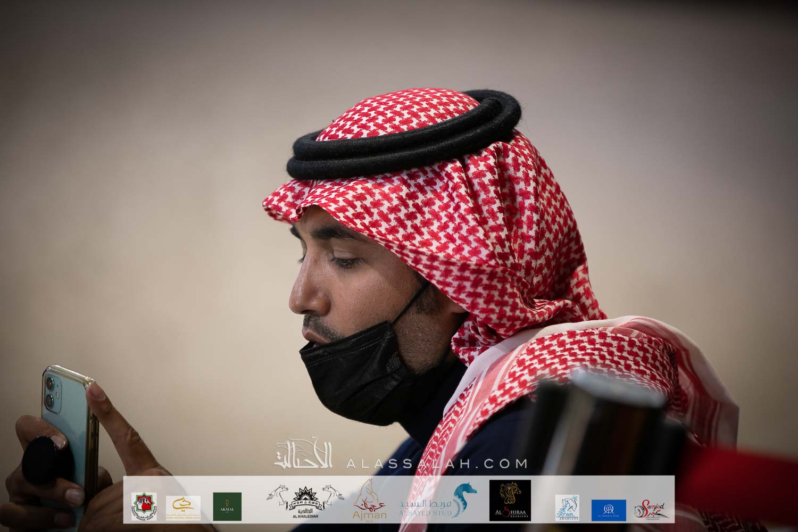Click the ALASSALAH.COM watermark text

[x=436, y=463]
